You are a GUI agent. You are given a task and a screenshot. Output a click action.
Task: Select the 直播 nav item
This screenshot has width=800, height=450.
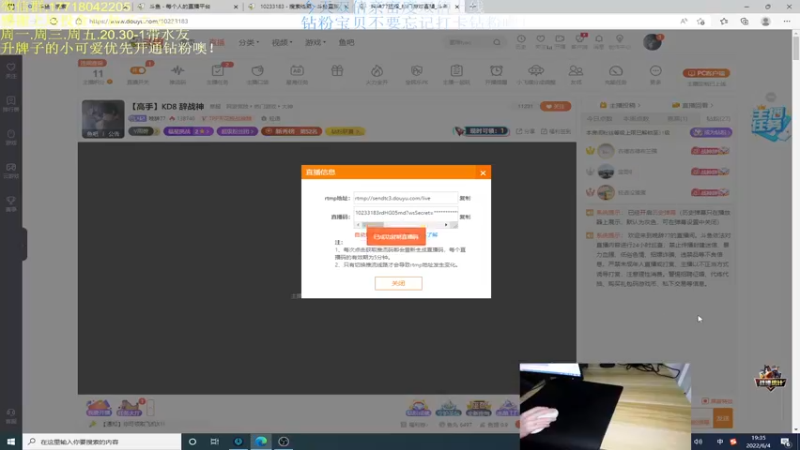[217, 42]
